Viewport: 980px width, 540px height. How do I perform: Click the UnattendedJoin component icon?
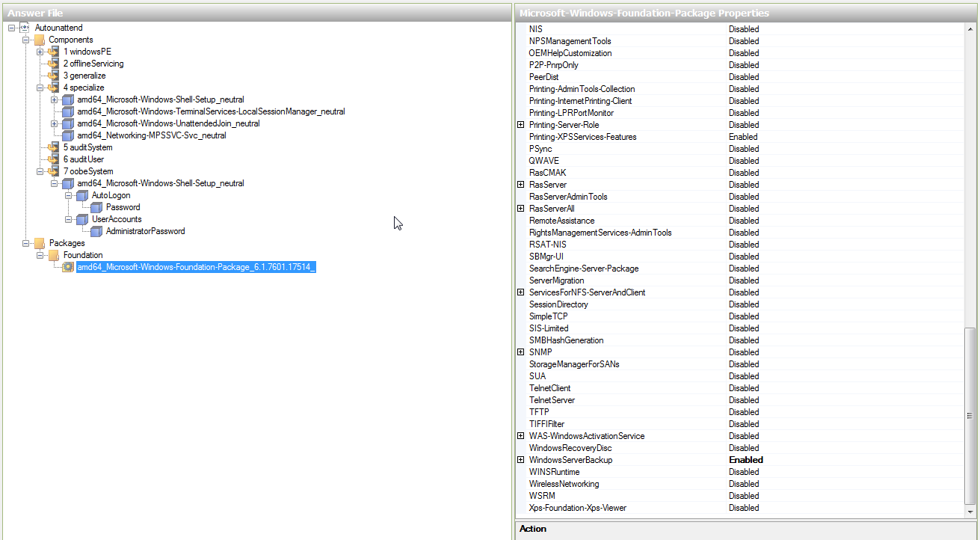68,123
